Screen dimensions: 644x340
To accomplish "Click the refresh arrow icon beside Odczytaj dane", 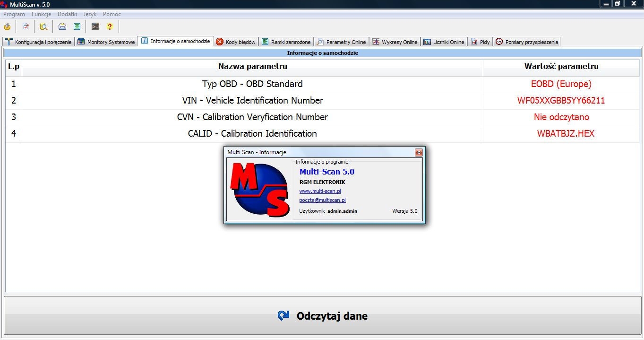I will [x=283, y=316].
